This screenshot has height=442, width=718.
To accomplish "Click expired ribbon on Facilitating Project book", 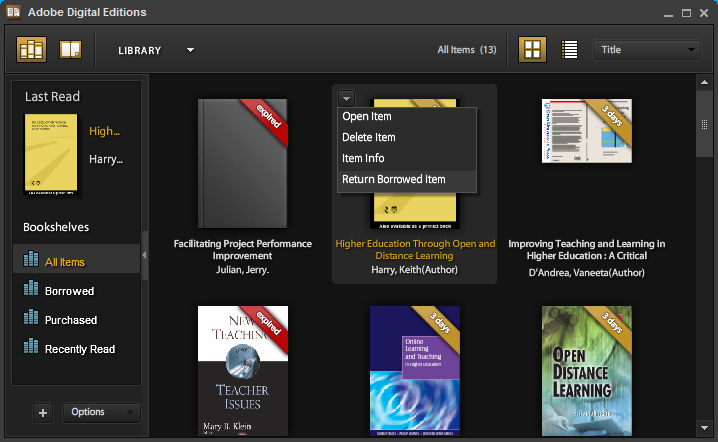I will (267, 117).
